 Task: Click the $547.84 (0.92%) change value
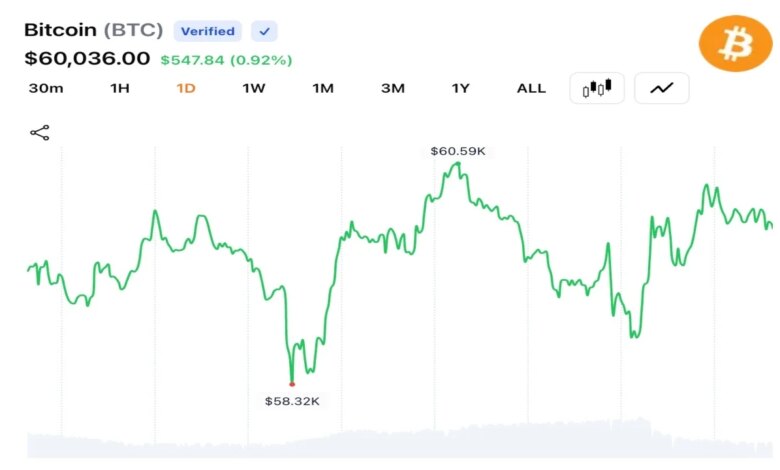226,60
